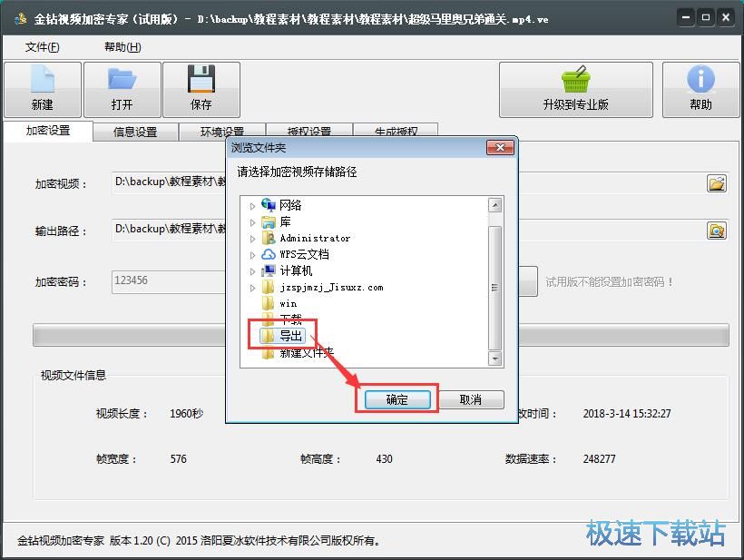Select the 导出 folder
Viewport: 744px width, 560px height.
point(282,336)
